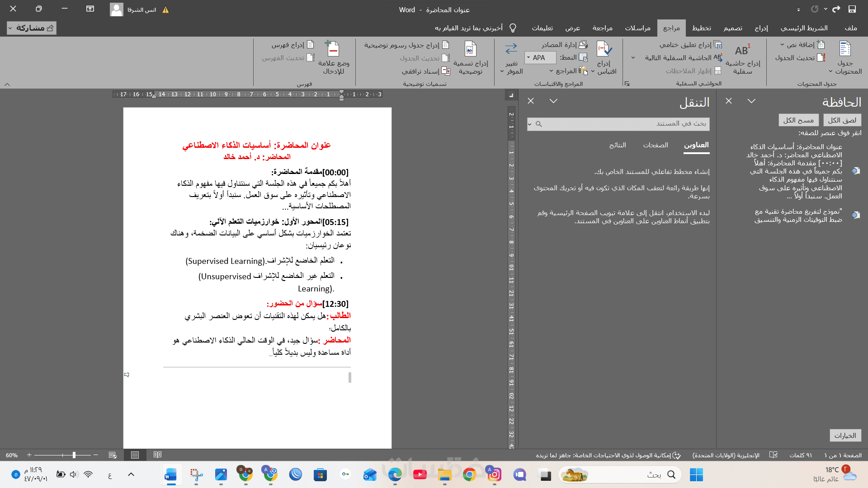Viewport: 868px width, 488px height.
Task: Open navigation search options dropdown
Action: [529, 124]
